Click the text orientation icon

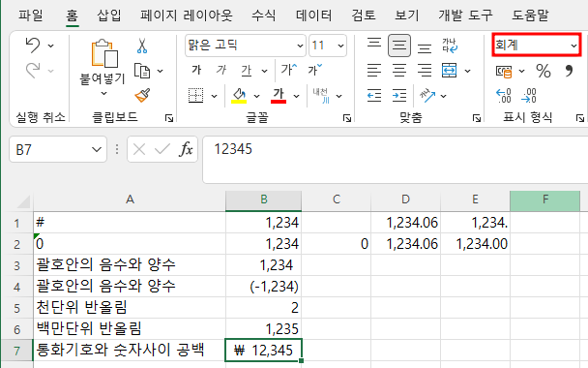click(427, 95)
